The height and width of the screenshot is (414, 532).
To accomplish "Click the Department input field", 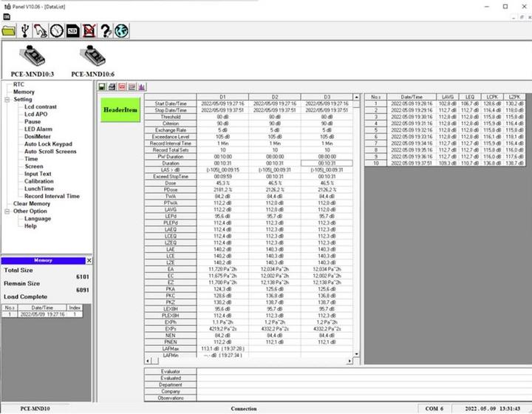I will [x=364, y=385].
